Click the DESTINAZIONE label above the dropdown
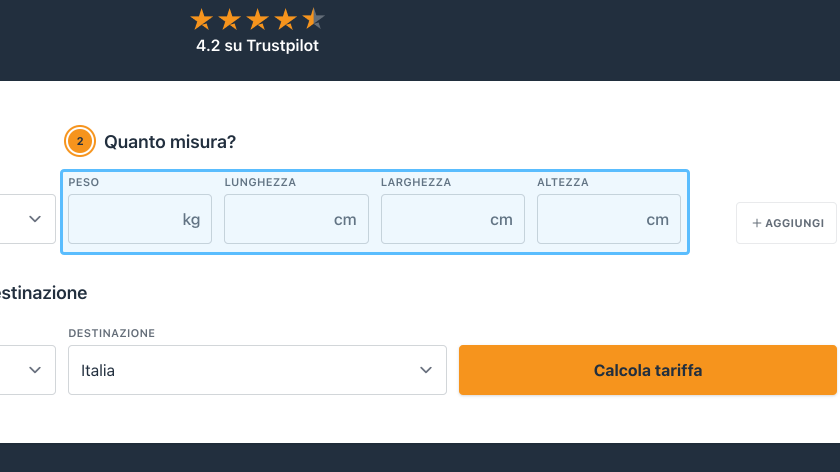Image resolution: width=840 pixels, height=472 pixels. click(x=111, y=333)
